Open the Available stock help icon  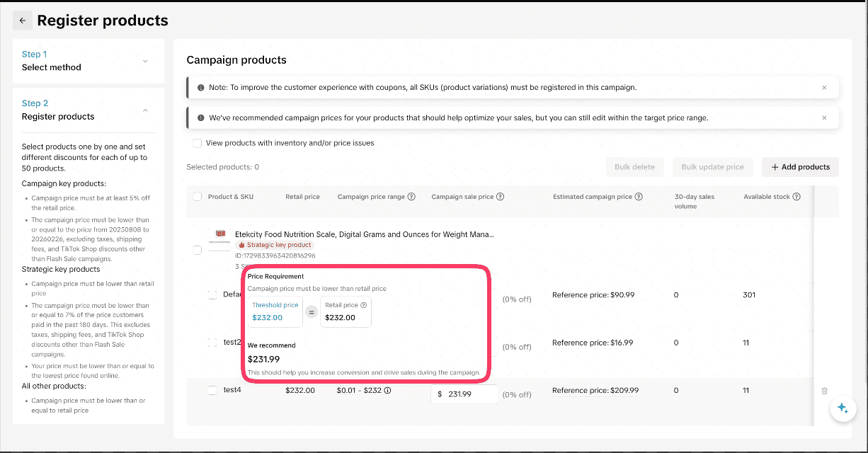click(796, 197)
